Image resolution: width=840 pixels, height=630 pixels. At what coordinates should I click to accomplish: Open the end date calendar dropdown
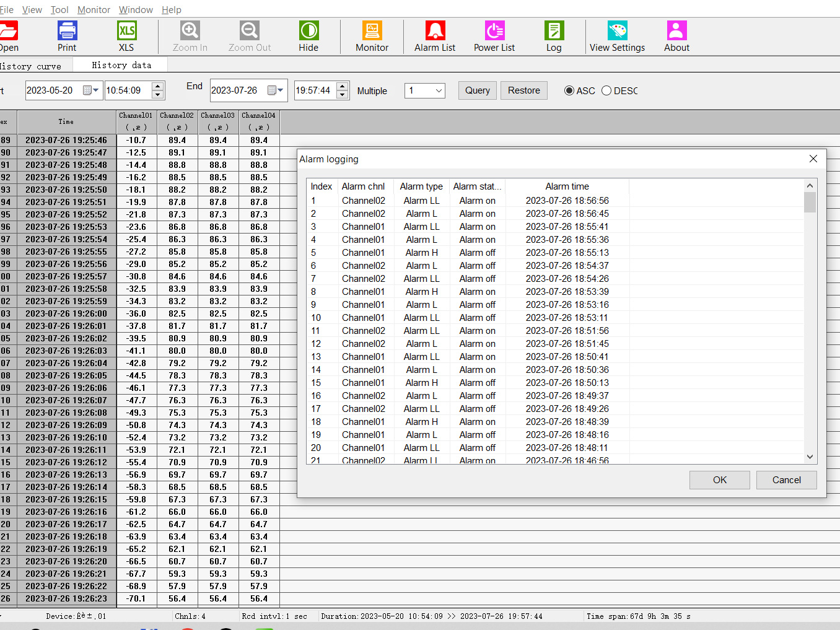(276, 90)
